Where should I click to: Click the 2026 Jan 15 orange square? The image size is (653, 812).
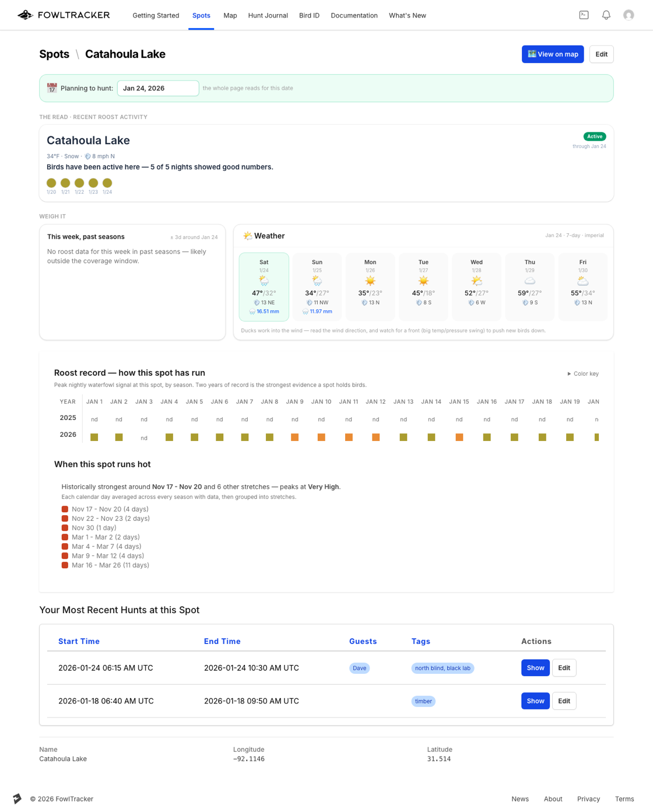(459, 437)
